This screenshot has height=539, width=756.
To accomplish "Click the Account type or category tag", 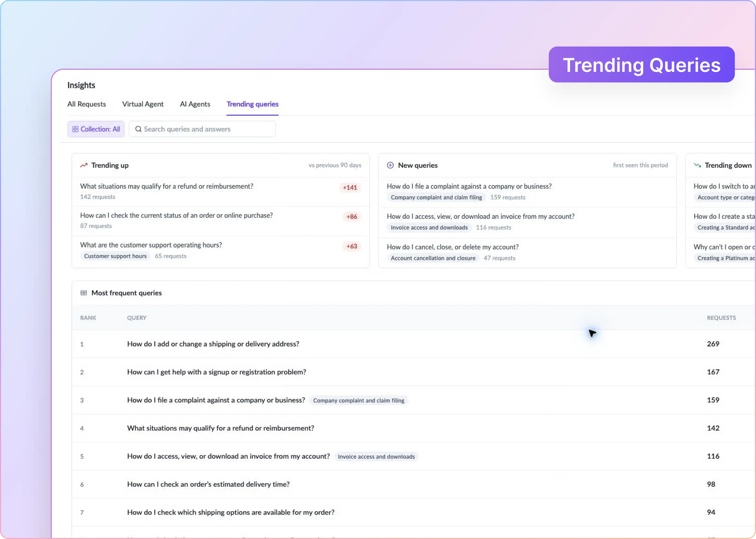I will pyautogui.click(x=725, y=197).
